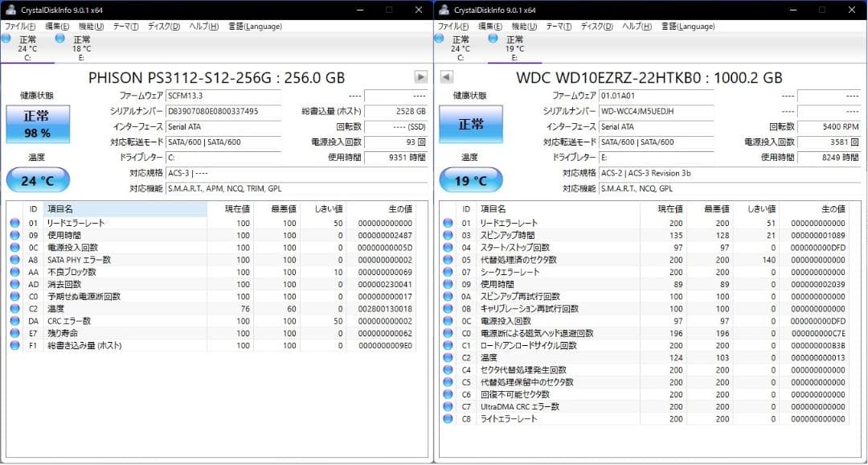Viewport: 868px width, 465px height.
Task: Click blue health orb above E: in right window
Action: (493, 39)
